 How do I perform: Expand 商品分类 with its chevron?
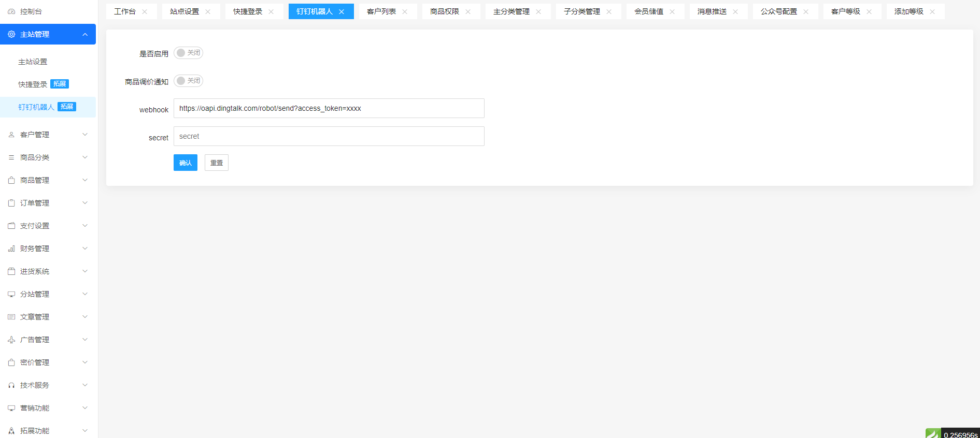coord(85,157)
